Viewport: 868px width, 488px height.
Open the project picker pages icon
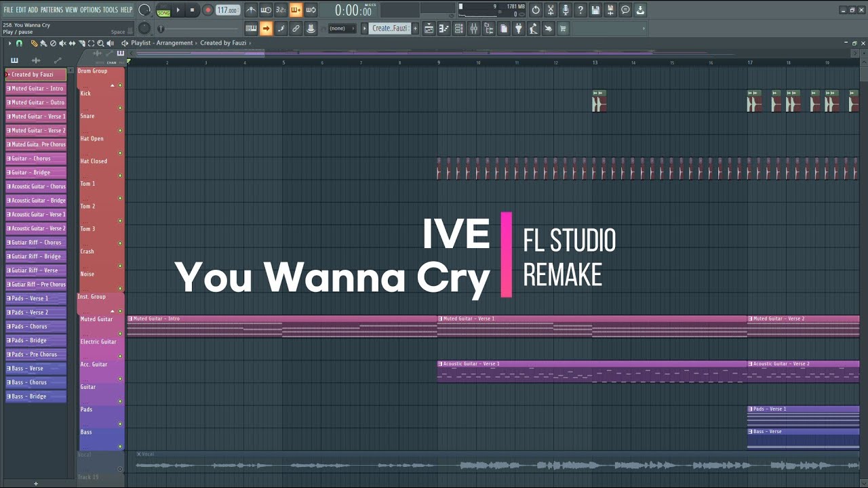pyautogui.click(x=503, y=28)
